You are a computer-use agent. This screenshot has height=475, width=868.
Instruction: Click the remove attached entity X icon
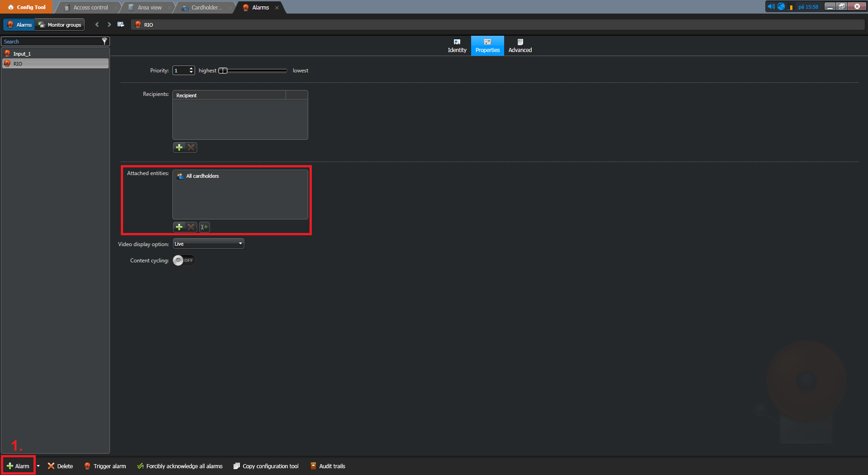[191, 227]
